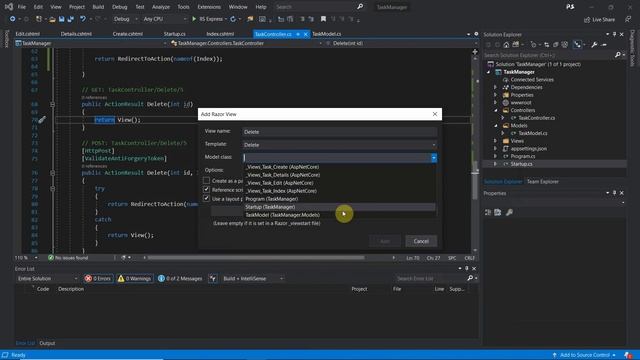
Task: Open the Build + IntelliSense dropdown
Action: (253, 278)
